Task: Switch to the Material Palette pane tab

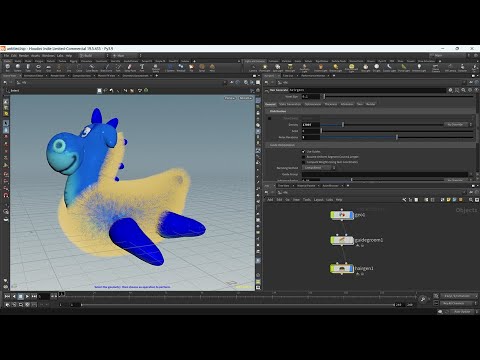Action: point(306,185)
